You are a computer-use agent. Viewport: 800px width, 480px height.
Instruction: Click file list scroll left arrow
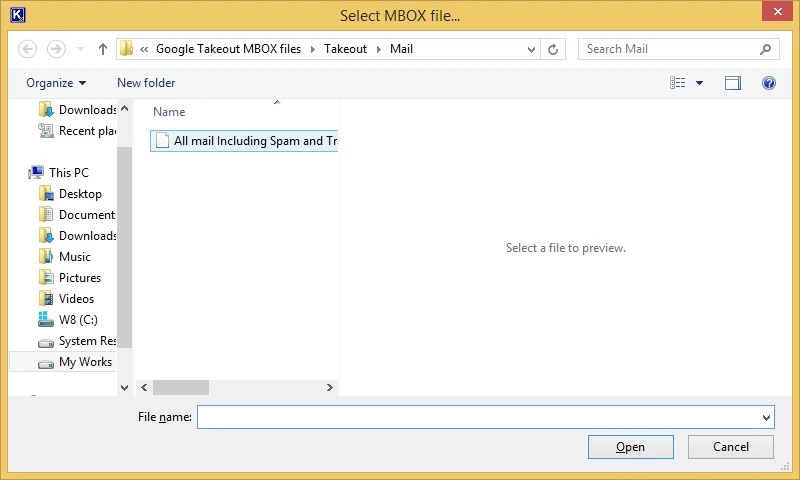point(144,388)
